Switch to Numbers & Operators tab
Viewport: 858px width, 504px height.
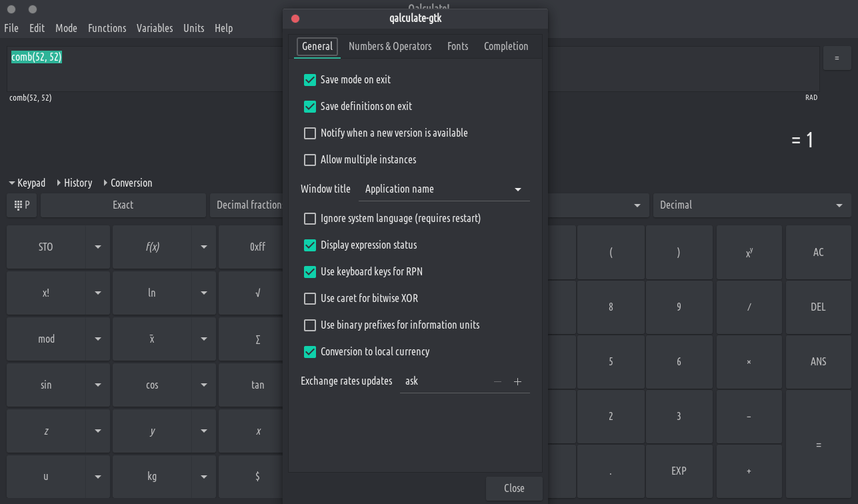pyautogui.click(x=390, y=46)
